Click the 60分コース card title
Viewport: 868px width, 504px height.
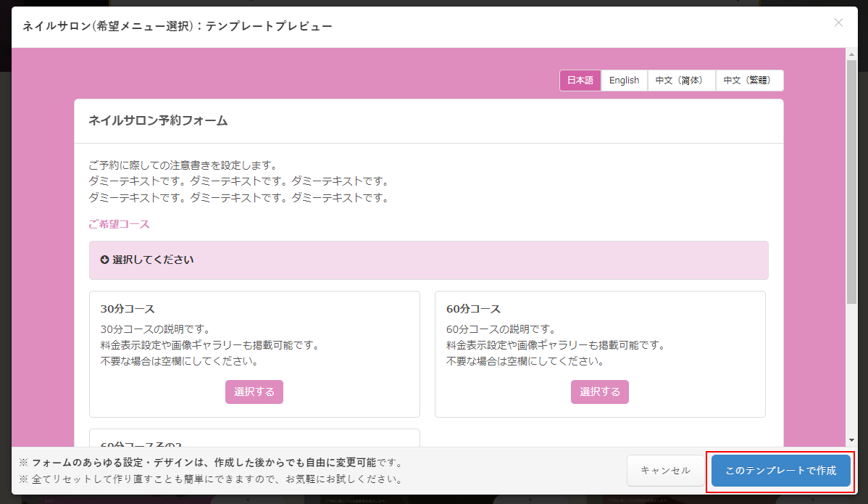[x=473, y=309]
